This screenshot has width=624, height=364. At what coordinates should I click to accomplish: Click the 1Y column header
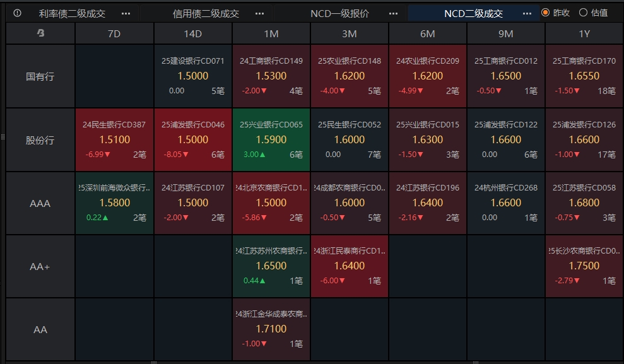[x=584, y=34]
